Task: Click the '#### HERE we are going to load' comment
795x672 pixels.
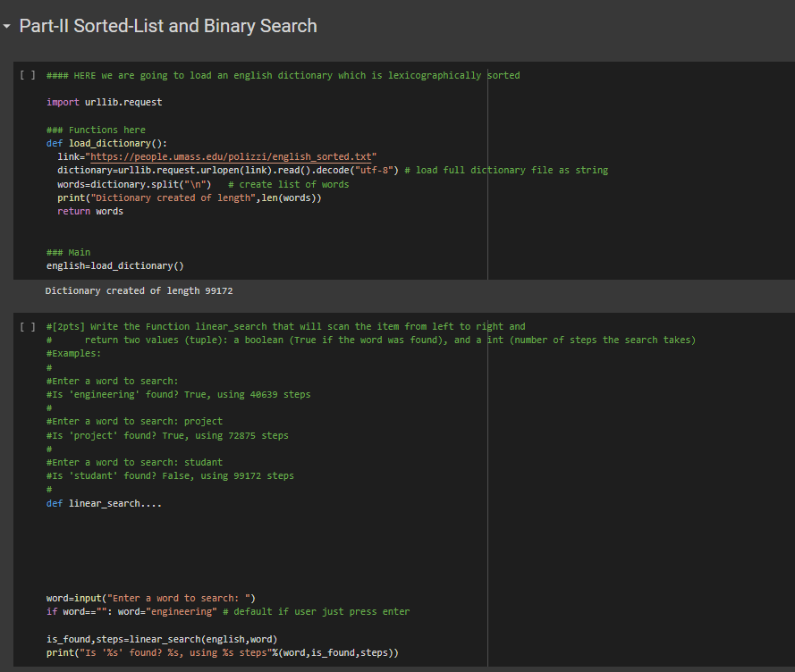Action: (x=283, y=76)
